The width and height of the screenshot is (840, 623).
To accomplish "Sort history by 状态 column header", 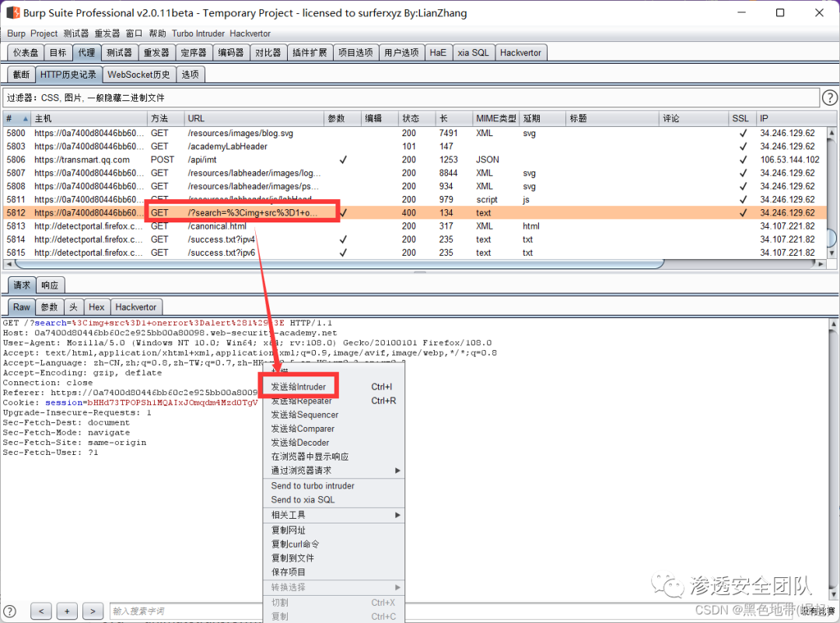I will [417, 118].
